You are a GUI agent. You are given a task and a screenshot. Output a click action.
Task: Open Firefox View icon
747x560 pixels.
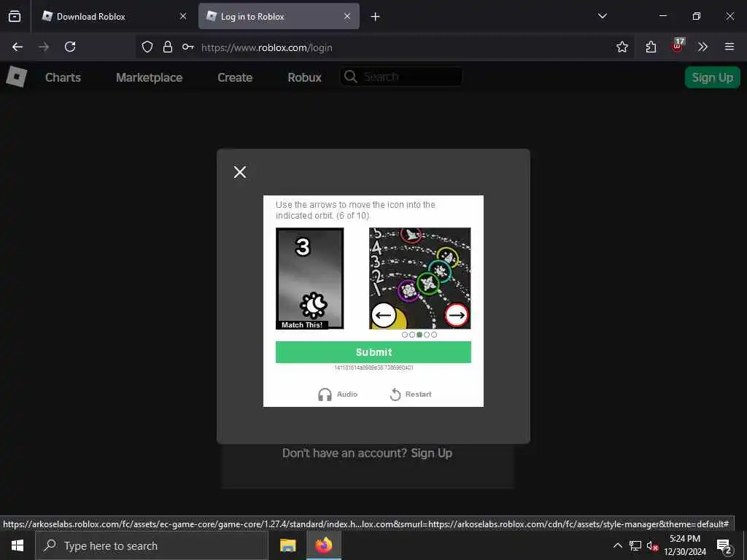pyautogui.click(x=15, y=16)
